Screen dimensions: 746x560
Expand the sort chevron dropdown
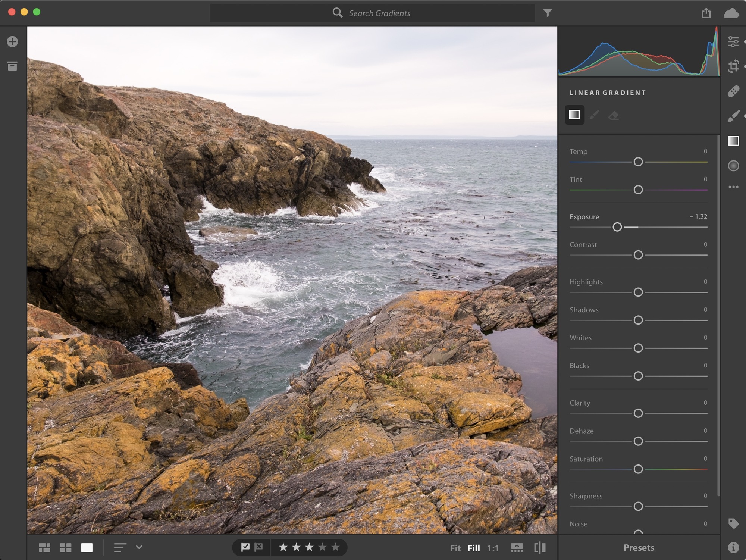point(139,547)
